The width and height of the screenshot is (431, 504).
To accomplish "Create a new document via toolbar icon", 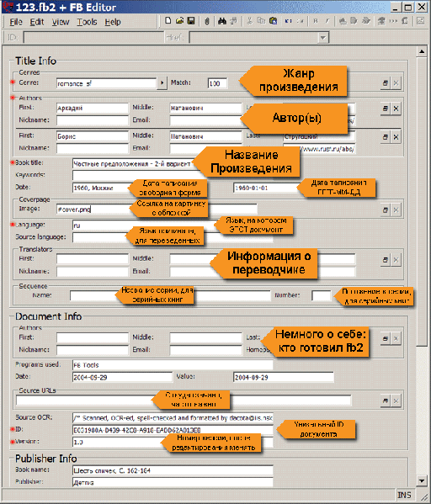I will point(168,21).
